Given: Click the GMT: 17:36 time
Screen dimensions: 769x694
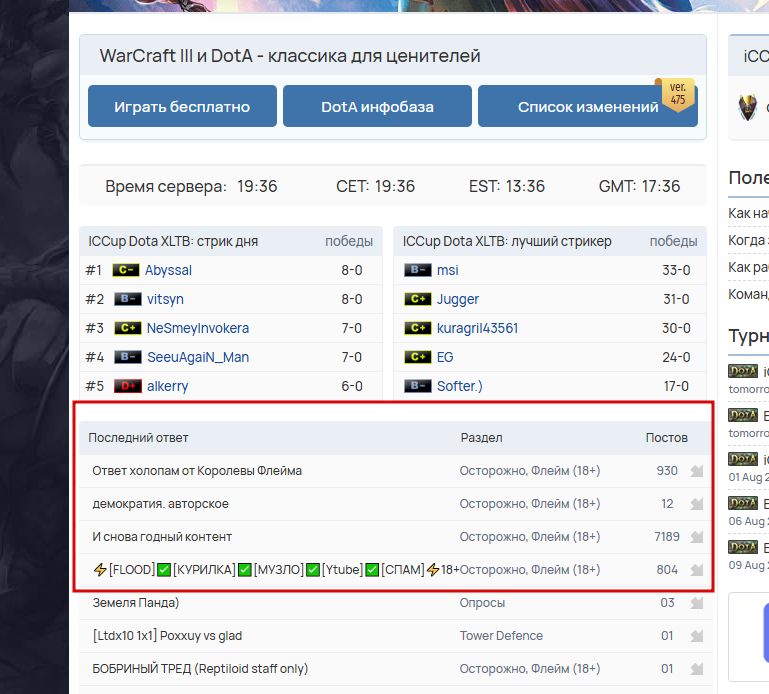Looking at the screenshot, I should pyautogui.click(x=640, y=186).
